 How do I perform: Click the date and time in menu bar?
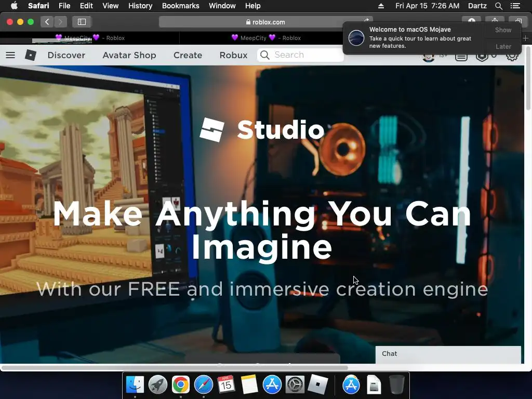[x=427, y=6]
